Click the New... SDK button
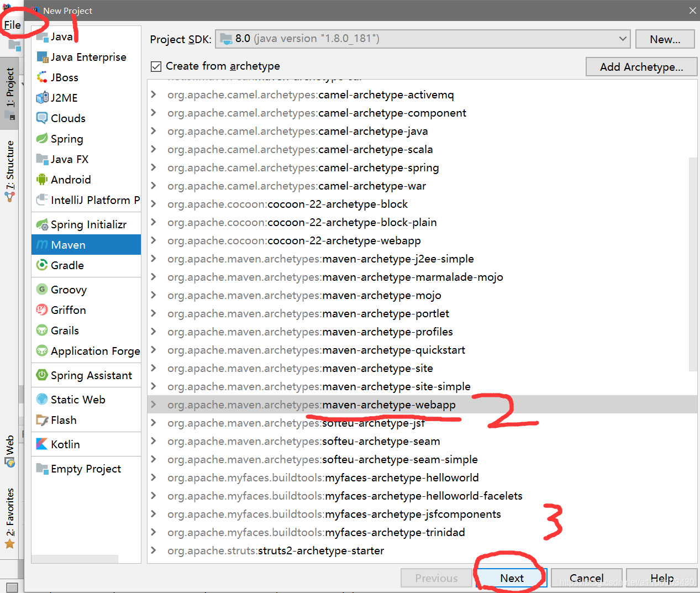The image size is (700, 593). click(665, 39)
